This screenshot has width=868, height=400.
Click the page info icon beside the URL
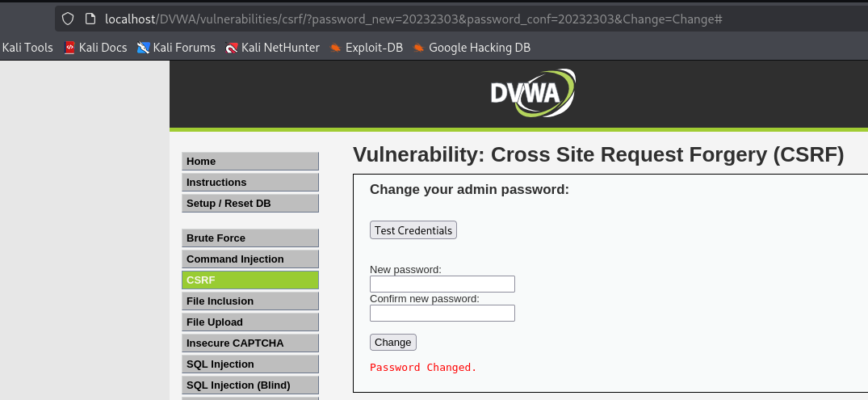[90, 19]
